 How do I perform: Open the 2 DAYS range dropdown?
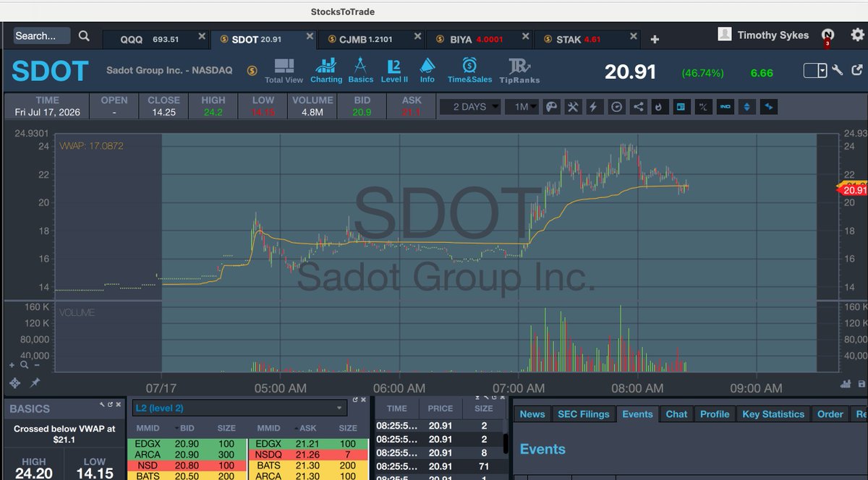coord(470,107)
